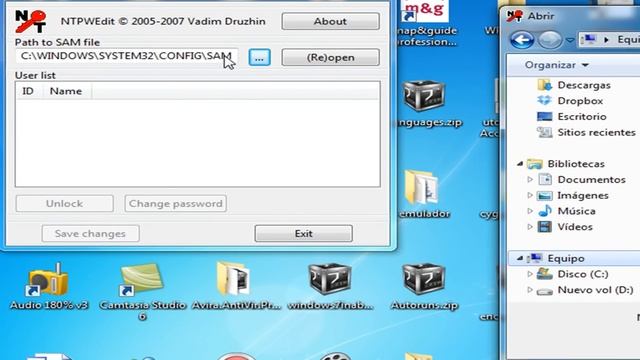
Task: Click the computer icon in Abrir address bar
Action: click(589, 40)
